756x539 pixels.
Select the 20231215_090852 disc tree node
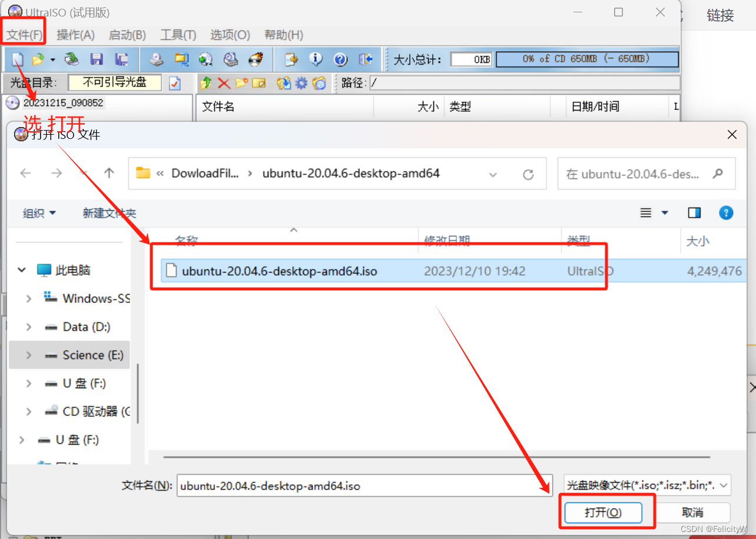[x=63, y=103]
